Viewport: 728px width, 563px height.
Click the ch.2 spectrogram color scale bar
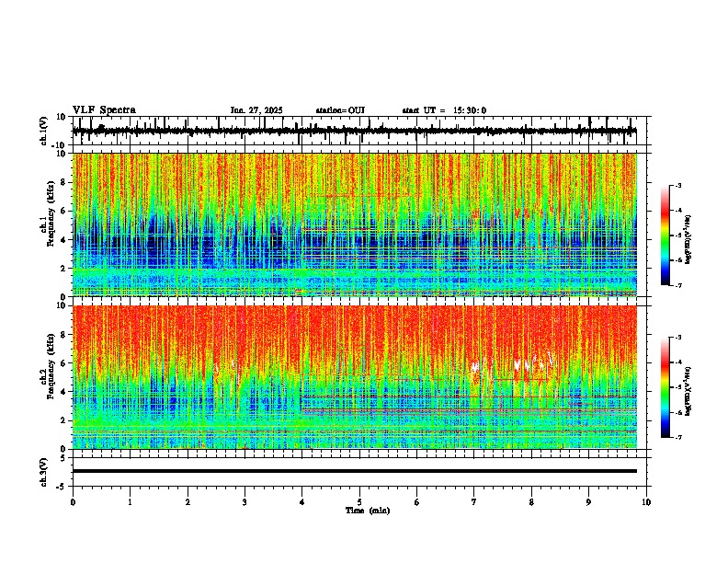665,387
